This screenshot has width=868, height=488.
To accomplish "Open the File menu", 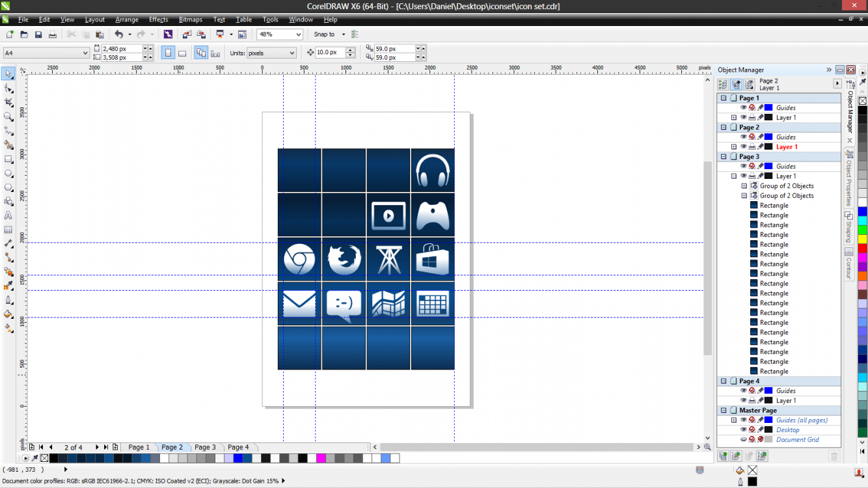I will 23,20.
